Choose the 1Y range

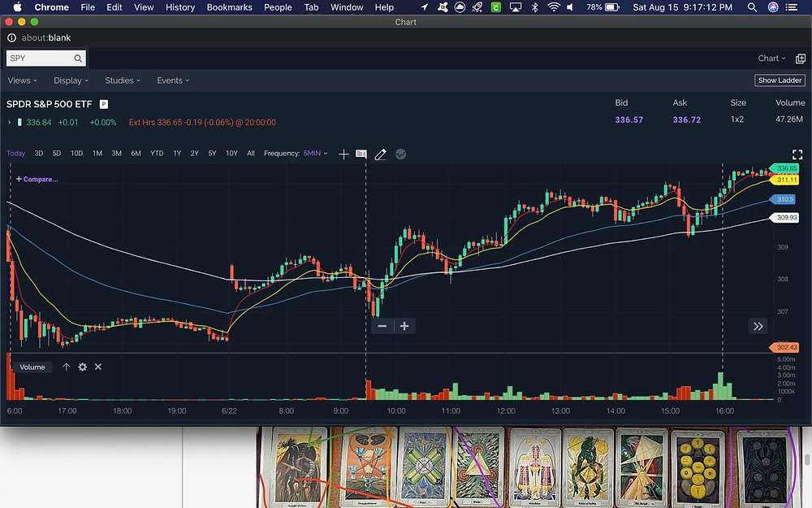coord(177,154)
